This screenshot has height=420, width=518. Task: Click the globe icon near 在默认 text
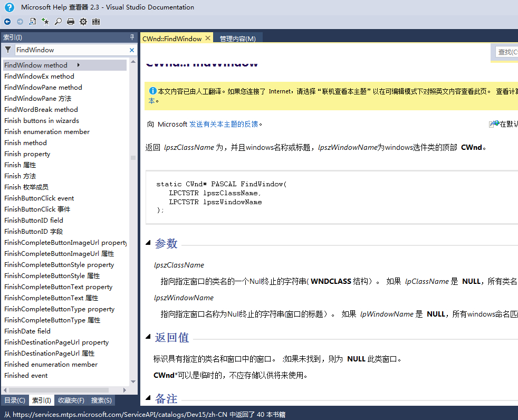(x=494, y=124)
